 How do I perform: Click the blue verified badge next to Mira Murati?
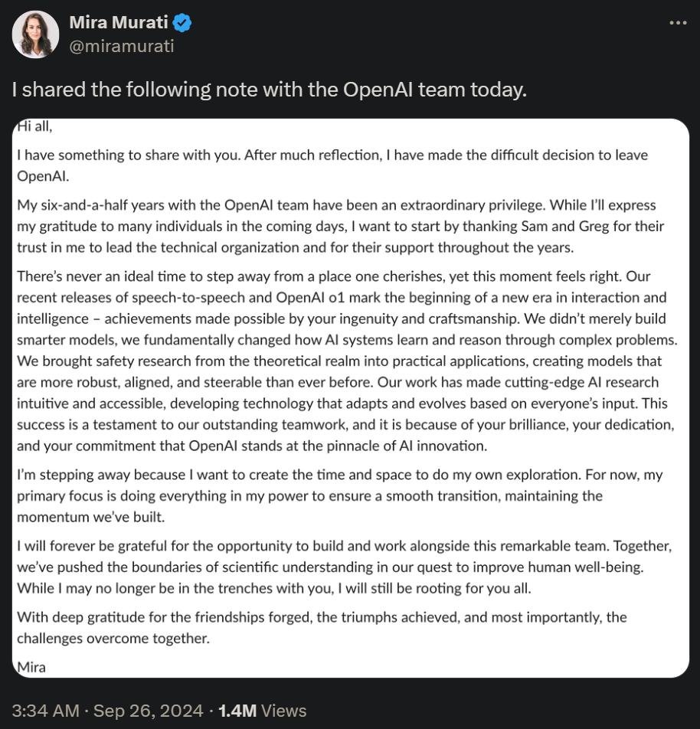point(181,22)
